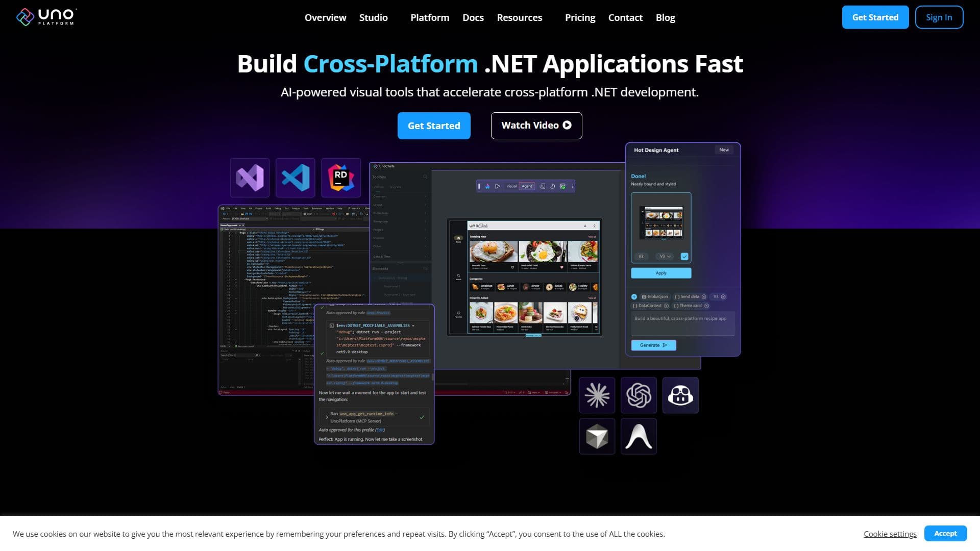This screenshot has height=551, width=980.
Task: Switch design toolbar to Visual mode
Action: point(511,186)
